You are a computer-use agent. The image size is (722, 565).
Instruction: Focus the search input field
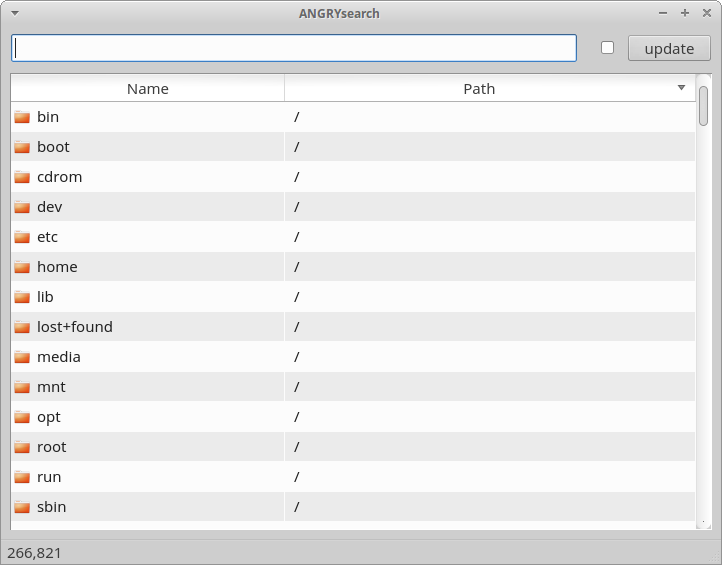[294, 48]
